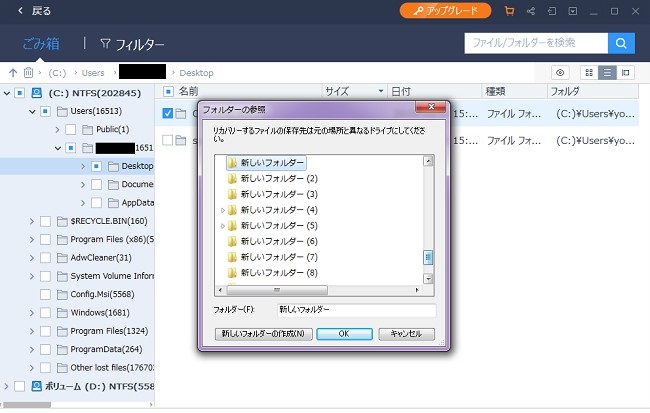Click dialog vertical scrollbar down arrow
Image resolution: width=650 pixels, height=413 pixels.
pos(428,279)
